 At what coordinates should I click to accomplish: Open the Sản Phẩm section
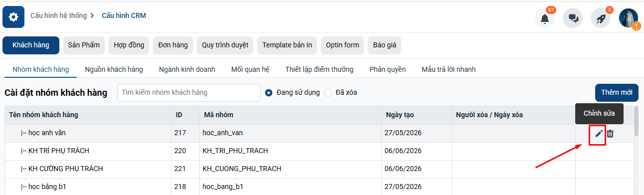coord(84,45)
